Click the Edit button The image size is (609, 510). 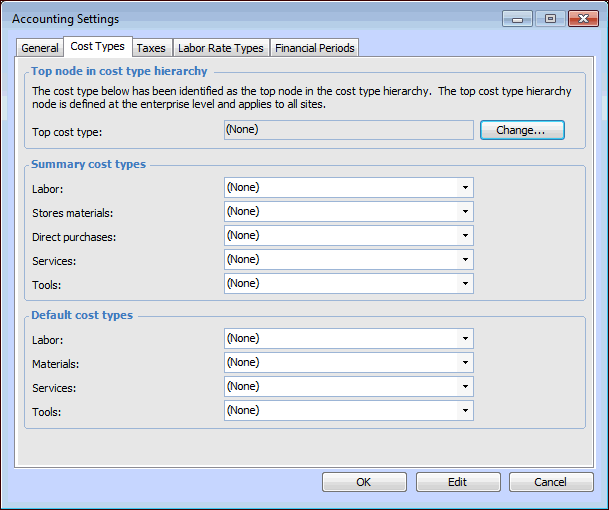click(x=457, y=482)
